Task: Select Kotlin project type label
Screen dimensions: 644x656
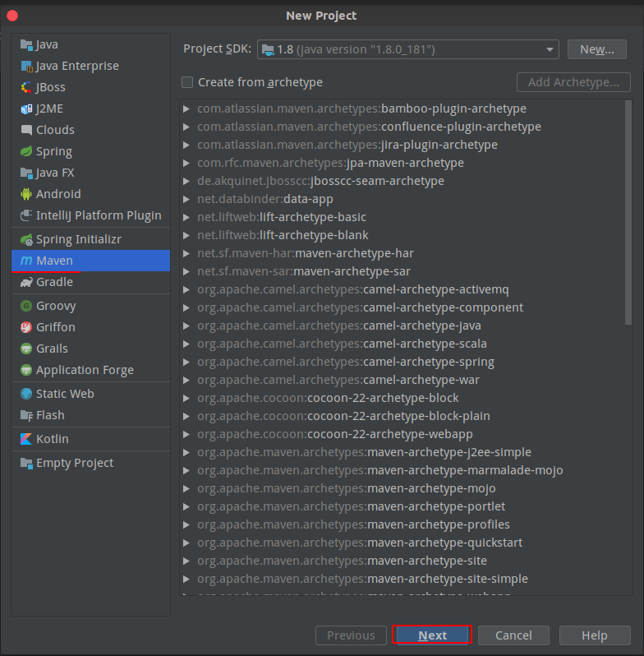Action: pyautogui.click(x=53, y=439)
